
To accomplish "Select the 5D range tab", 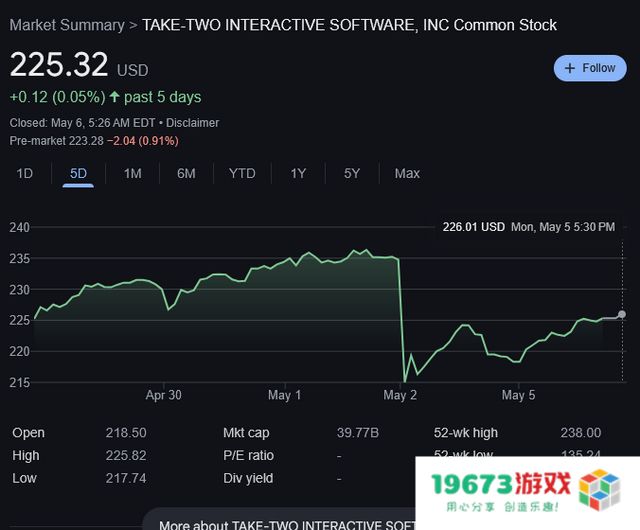I will 78,174.
